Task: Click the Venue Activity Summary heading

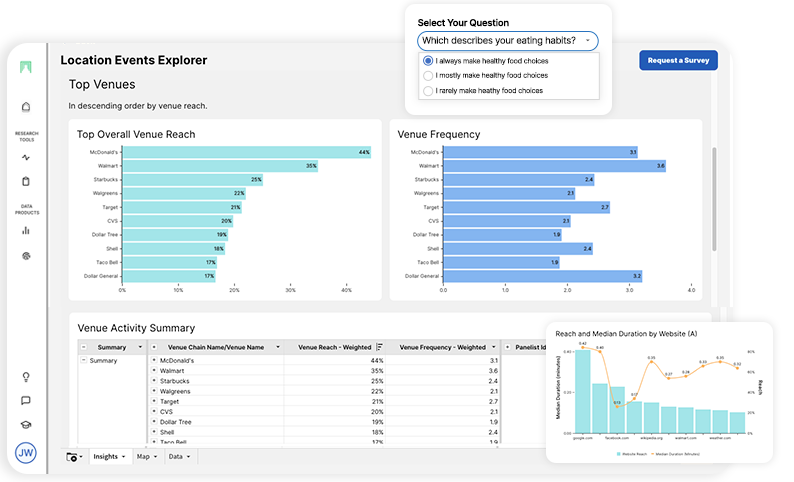Action: [x=136, y=328]
